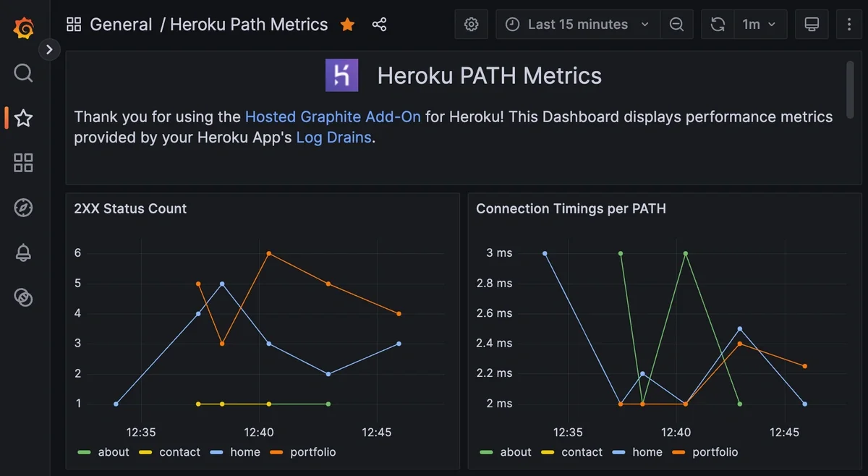Go to the General folder breadcrumb
This screenshot has width=868, height=476.
121,24
